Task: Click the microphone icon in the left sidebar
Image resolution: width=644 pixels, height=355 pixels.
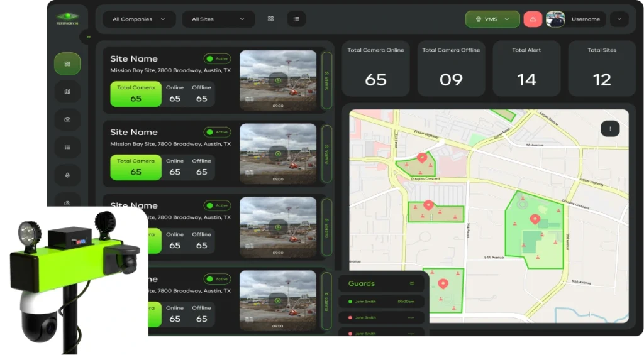Action: 67,175
